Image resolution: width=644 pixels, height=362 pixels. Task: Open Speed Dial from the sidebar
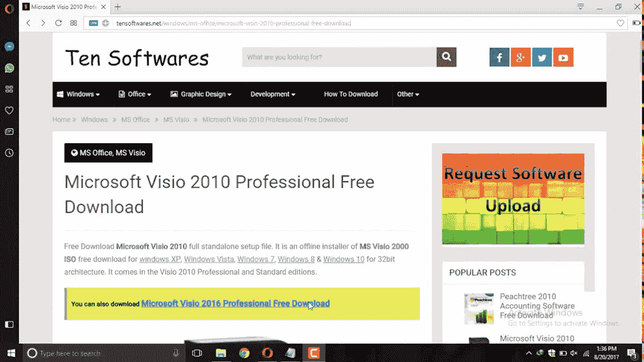(x=9, y=89)
